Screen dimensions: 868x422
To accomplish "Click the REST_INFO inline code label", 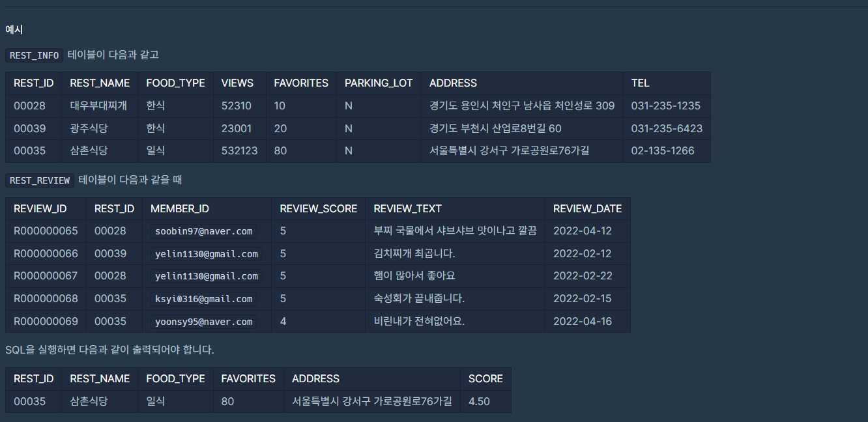I will [35, 55].
